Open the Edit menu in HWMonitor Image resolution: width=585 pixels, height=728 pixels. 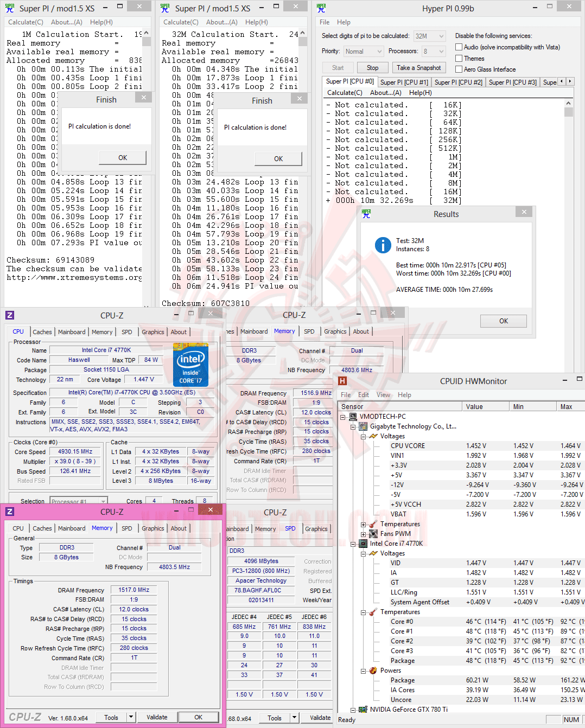364,395
